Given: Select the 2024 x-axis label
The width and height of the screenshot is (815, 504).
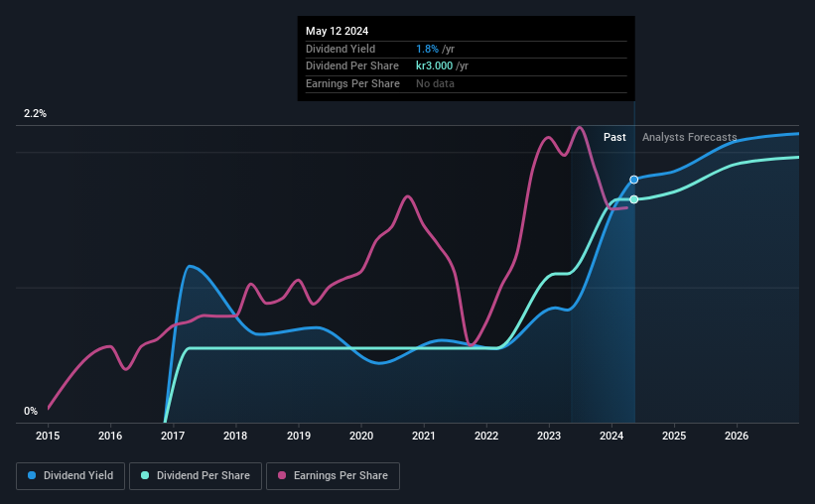Looking at the screenshot, I should point(611,436).
